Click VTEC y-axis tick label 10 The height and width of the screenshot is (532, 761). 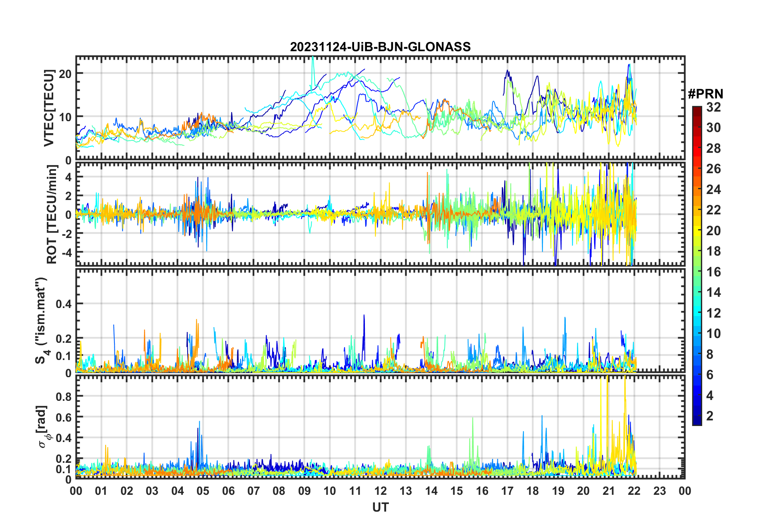[x=65, y=117]
